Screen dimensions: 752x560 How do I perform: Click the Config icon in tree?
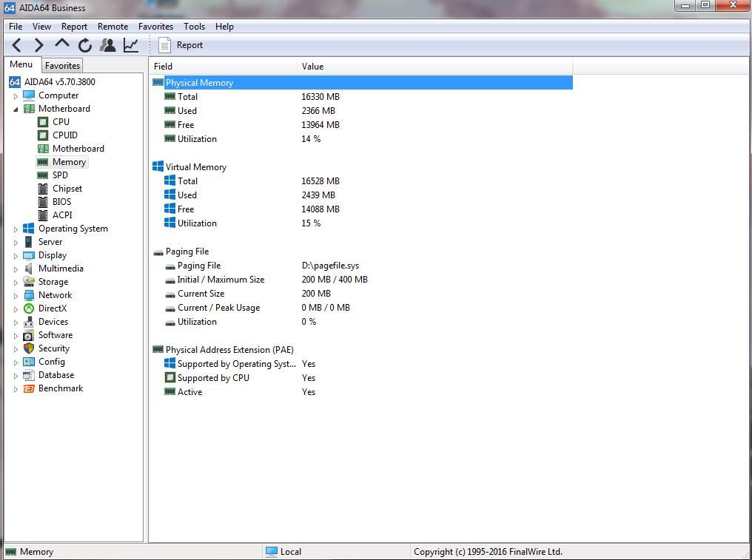point(29,362)
